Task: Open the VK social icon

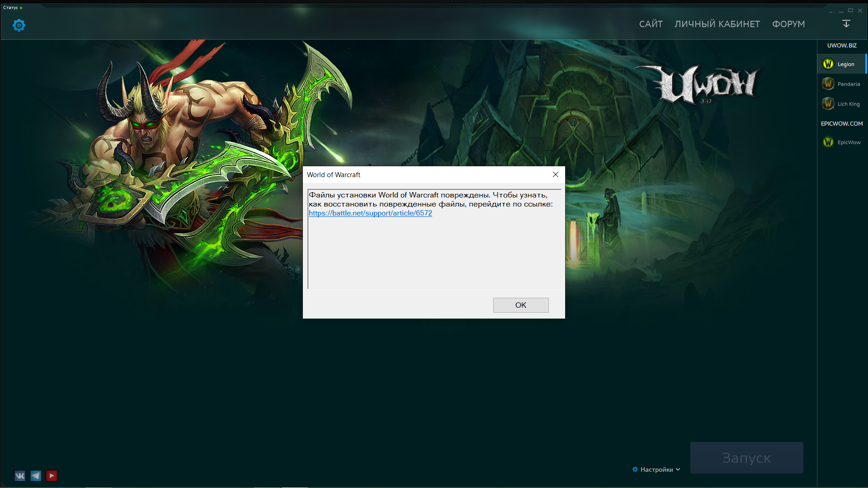Action: 20,476
